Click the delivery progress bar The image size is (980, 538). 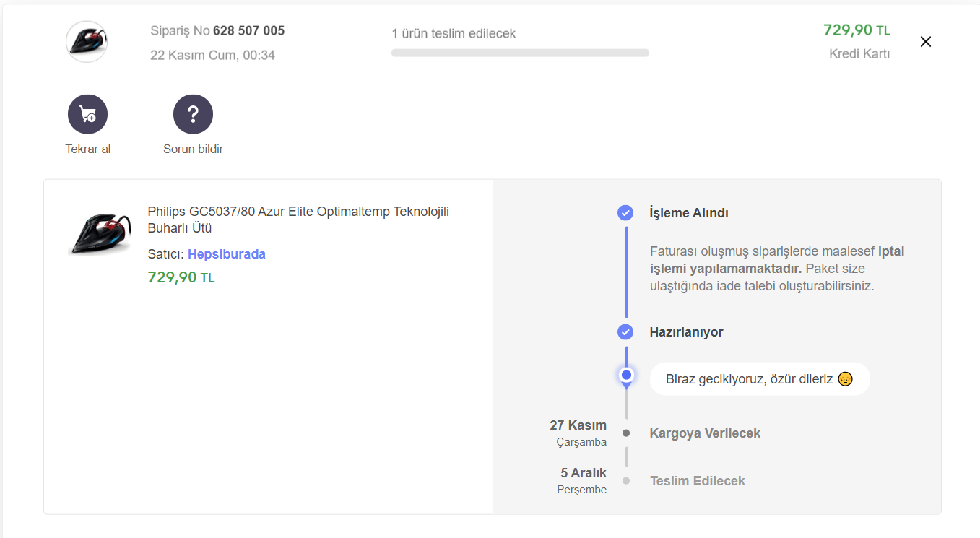coord(520,53)
